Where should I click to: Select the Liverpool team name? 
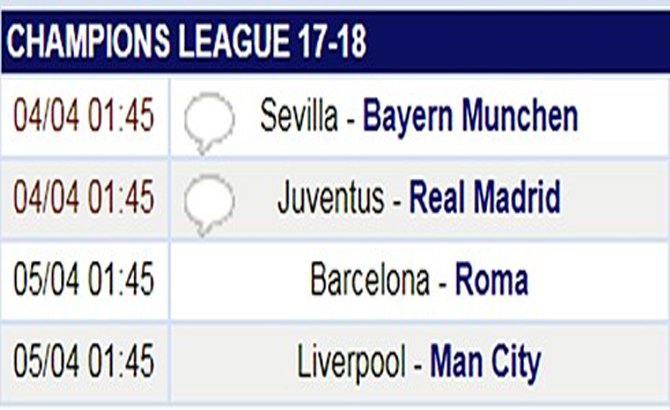click(x=351, y=363)
